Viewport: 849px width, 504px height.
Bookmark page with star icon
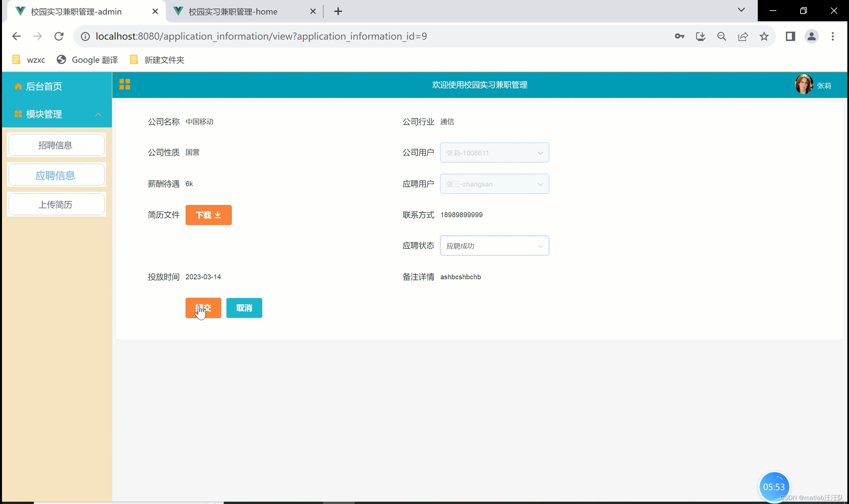point(764,36)
